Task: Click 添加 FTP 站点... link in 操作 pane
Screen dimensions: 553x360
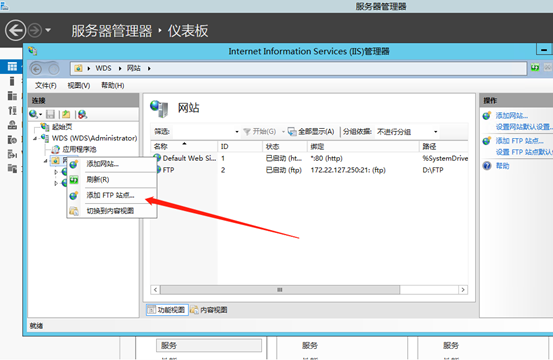Action: point(519,141)
